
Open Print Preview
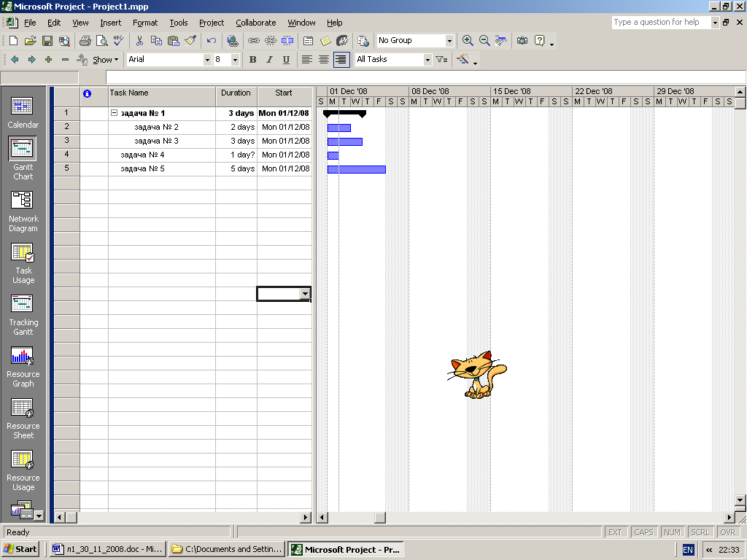[x=102, y=41]
